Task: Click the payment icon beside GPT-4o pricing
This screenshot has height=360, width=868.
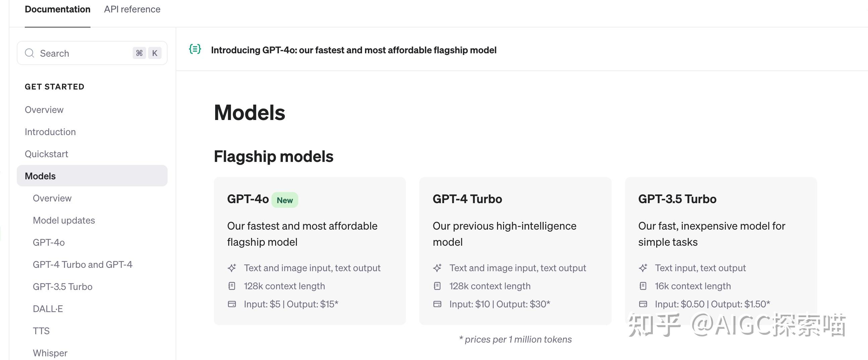Action: (x=232, y=304)
